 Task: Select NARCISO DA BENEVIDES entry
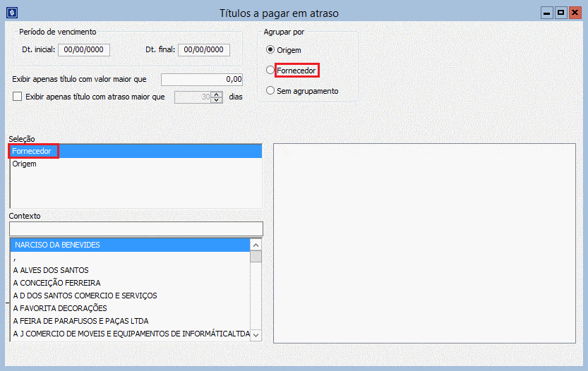tap(57, 245)
